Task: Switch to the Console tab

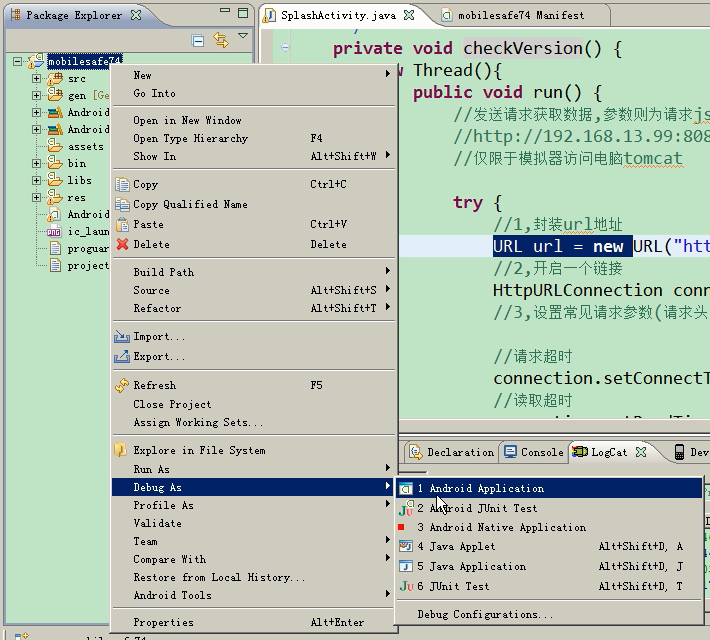Action: [x=534, y=452]
